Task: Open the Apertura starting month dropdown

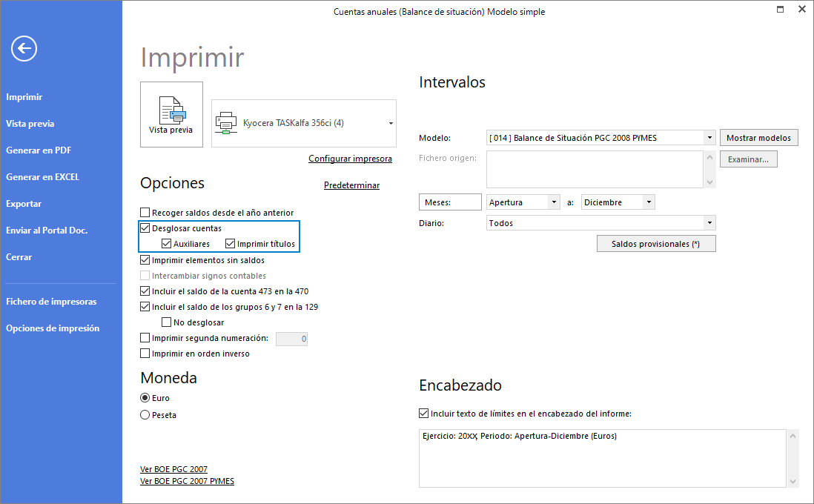Action: (554, 202)
